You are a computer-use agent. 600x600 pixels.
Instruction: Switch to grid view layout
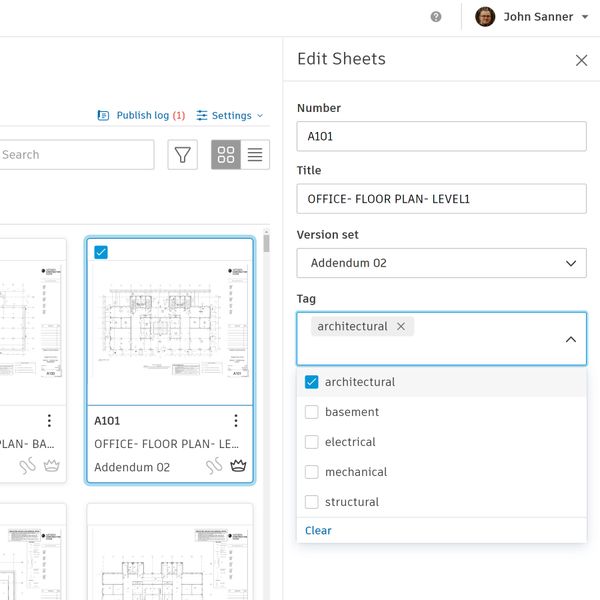[x=226, y=155]
